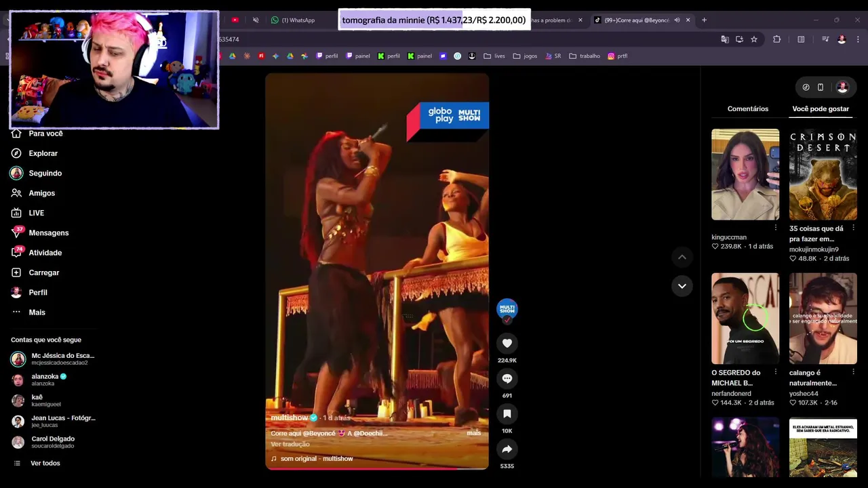Open the lives bookmark folder
Screen dimensions: 868x488
[x=494, y=56]
